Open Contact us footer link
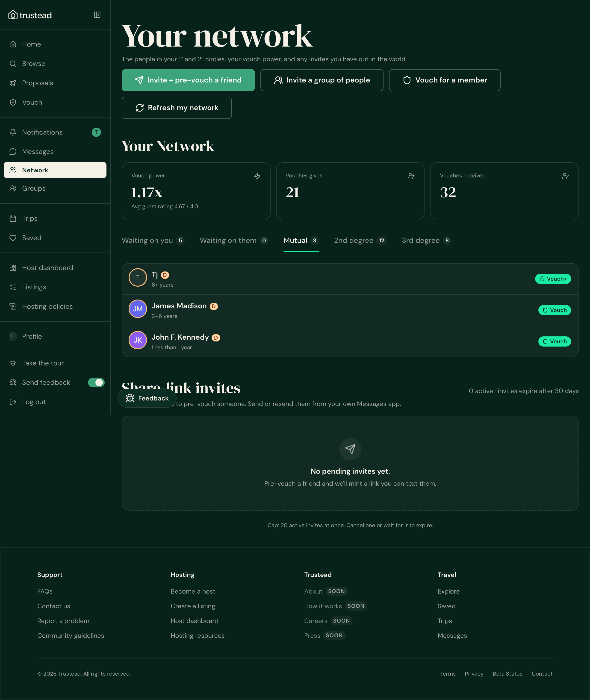This screenshot has height=700, width=590. (x=54, y=606)
